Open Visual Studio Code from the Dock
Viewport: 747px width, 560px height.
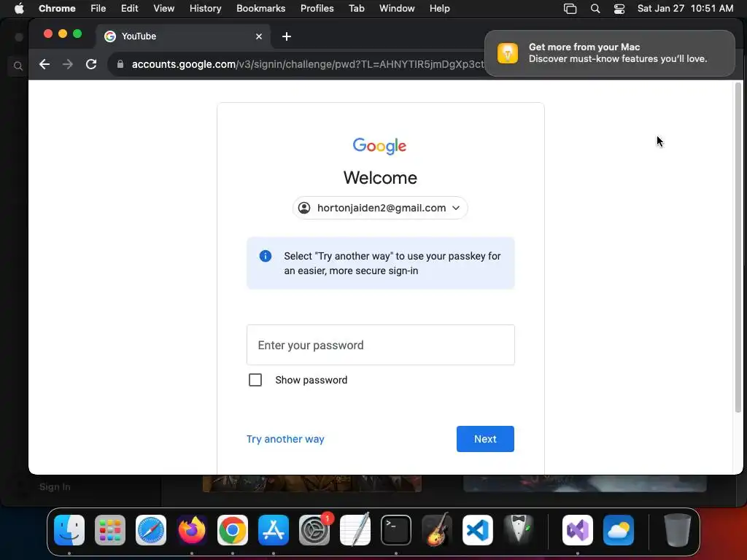pyautogui.click(x=478, y=530)
